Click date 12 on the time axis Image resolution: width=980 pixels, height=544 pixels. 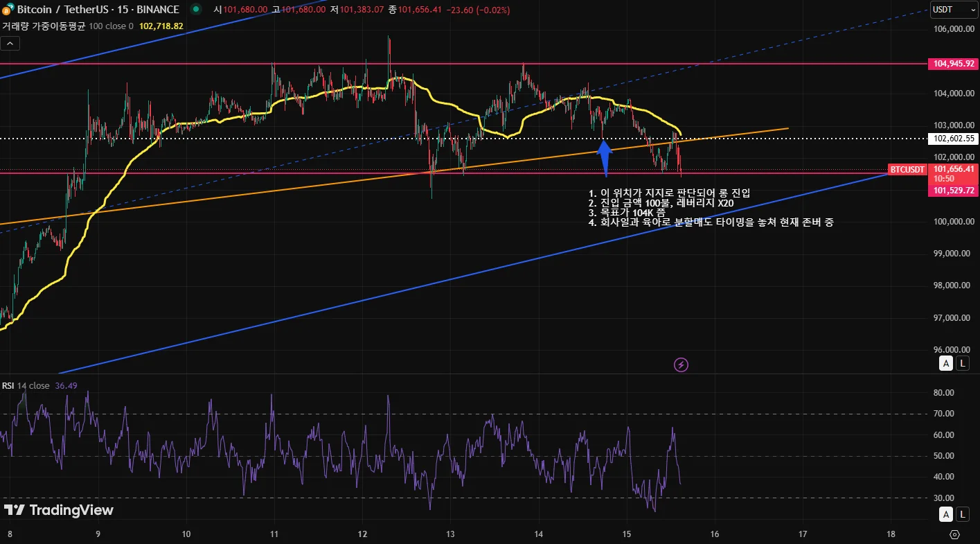tap(362, 534)
